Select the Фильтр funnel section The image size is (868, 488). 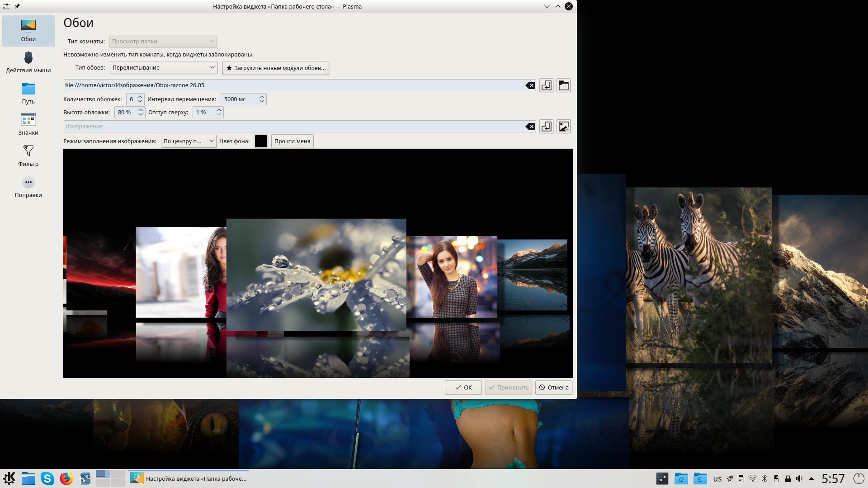28,155
